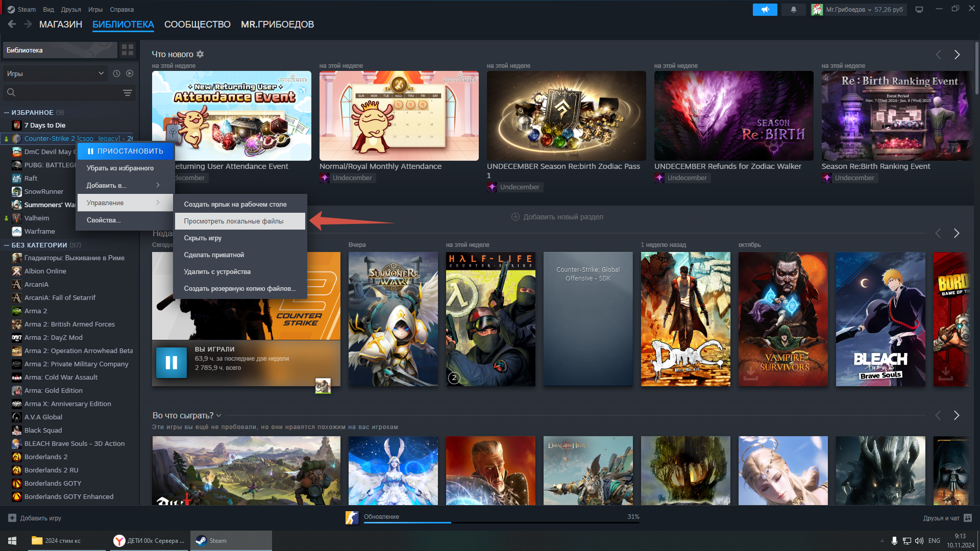
Task: Open the МАГАЗИН tab
Action: 61,24
